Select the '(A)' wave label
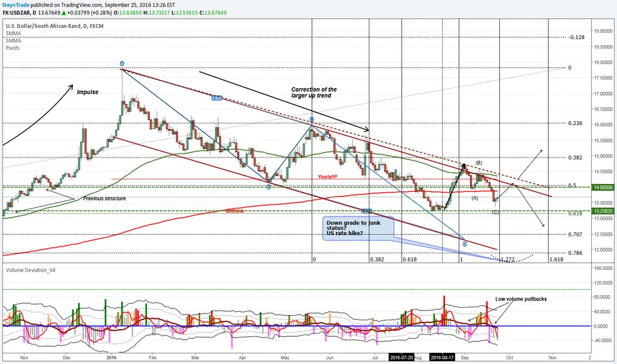The width and height of the screenshot is (617, 364). (x=475, y=198)
